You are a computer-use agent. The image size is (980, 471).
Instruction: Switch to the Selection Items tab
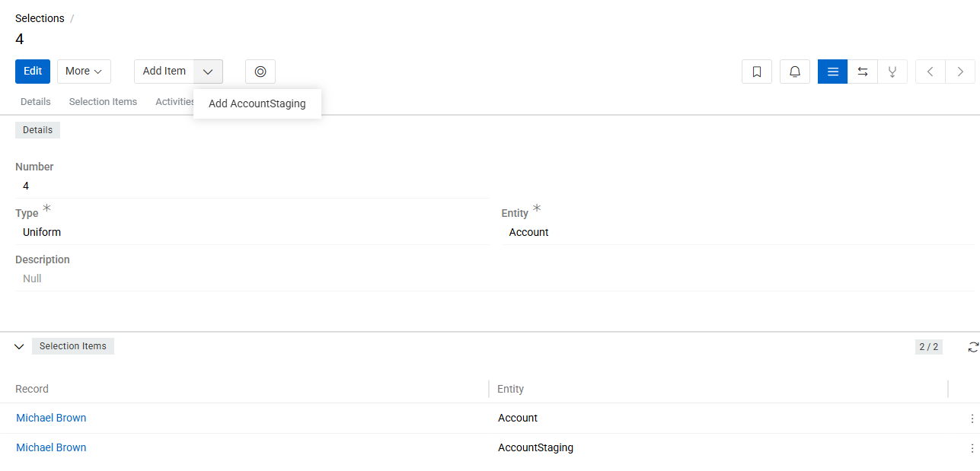click(x=103, y=102)
